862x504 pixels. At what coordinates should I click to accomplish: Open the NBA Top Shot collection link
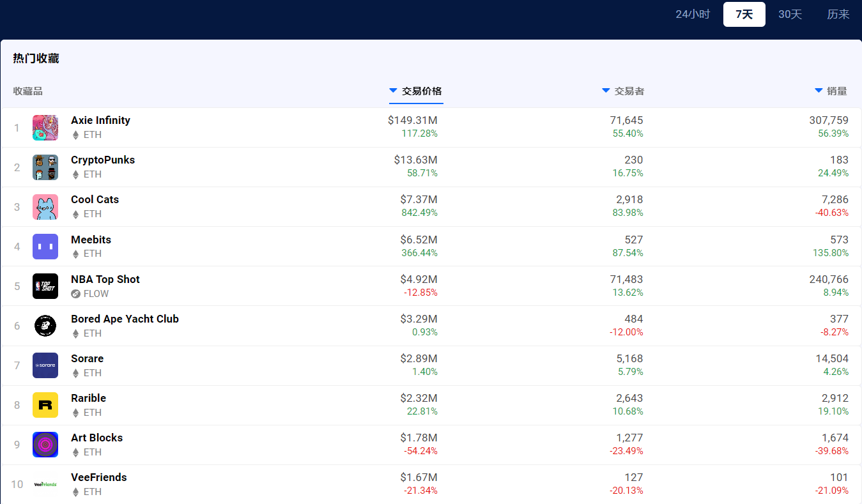point(105,279)
